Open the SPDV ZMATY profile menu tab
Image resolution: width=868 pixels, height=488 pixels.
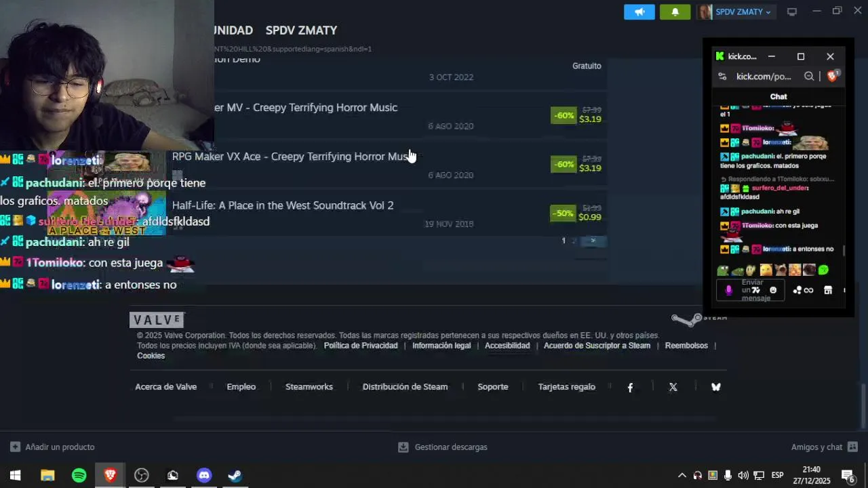(x=301, y=30)
